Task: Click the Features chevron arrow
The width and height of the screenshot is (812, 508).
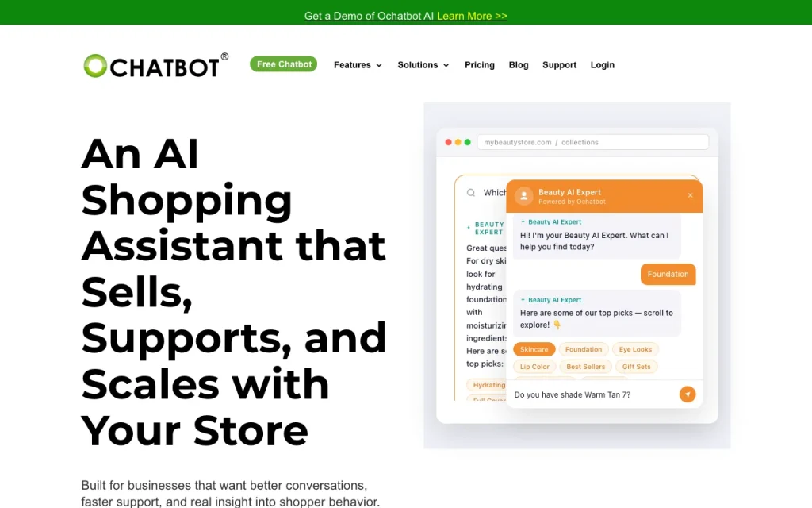Action: click(379, 65)
